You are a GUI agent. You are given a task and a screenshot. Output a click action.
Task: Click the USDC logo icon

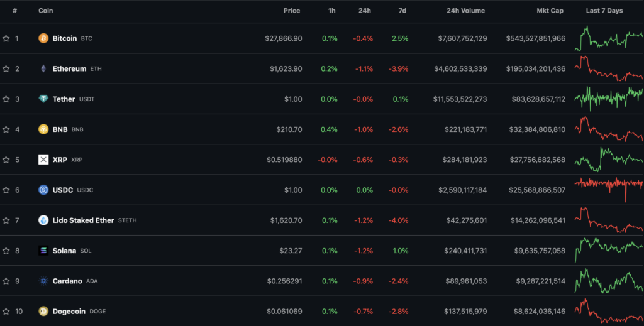[43, 190]
